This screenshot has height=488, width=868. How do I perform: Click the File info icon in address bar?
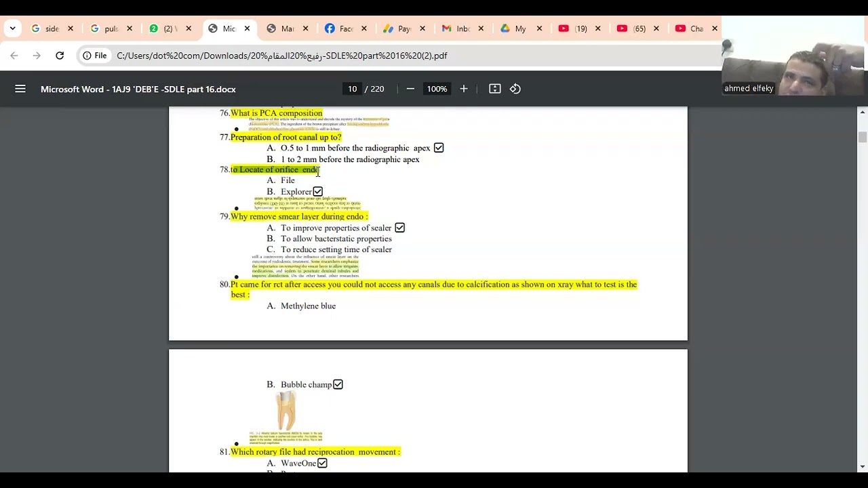pos(94,56)
